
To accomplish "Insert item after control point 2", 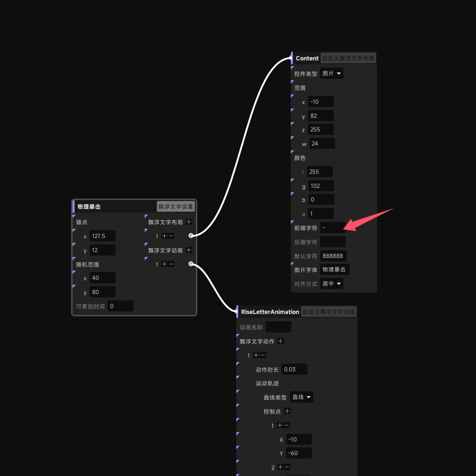I will pyautogui.click(x=281, y=467).
